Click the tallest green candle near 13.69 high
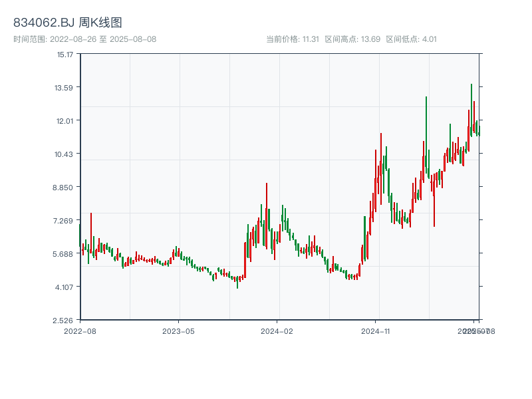 (471, 110)
